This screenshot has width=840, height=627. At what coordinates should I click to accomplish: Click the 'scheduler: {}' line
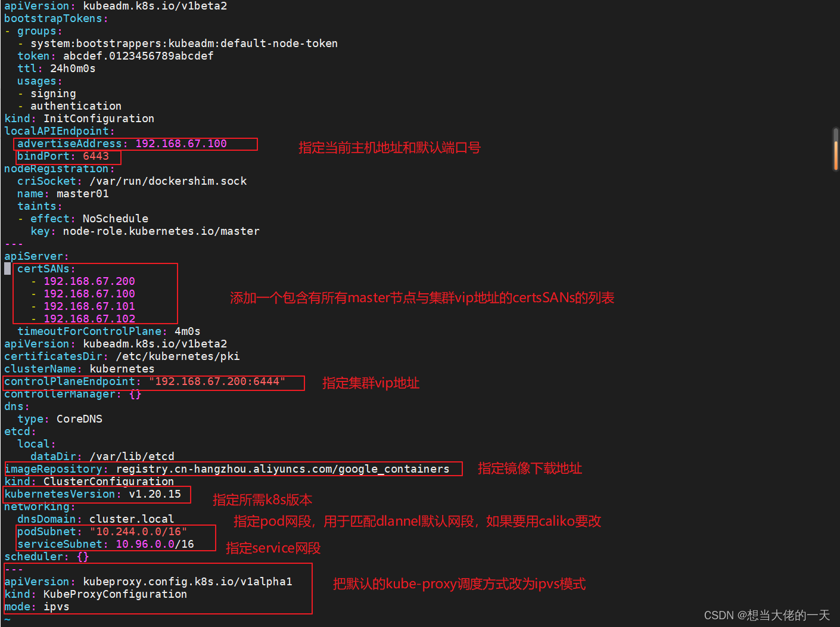(46, 557)
